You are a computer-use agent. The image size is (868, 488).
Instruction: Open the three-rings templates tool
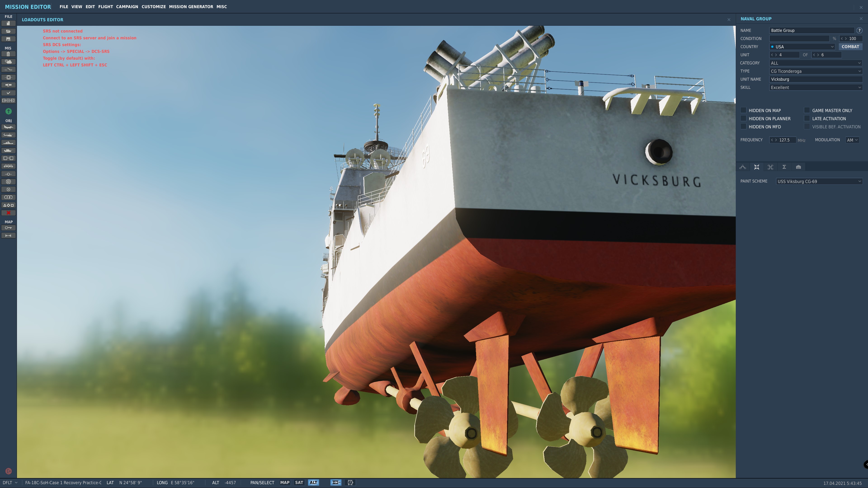[x=8, y=197]
